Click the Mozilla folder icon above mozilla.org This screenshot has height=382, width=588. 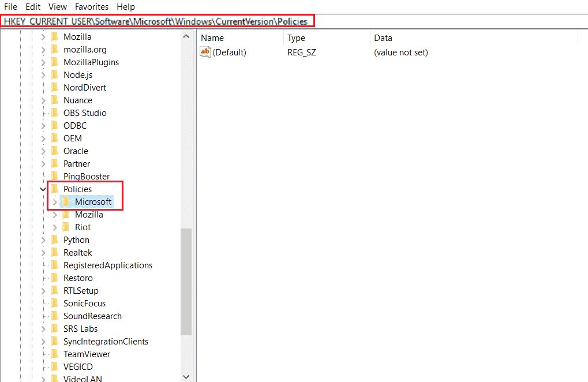tap(55, 37)
